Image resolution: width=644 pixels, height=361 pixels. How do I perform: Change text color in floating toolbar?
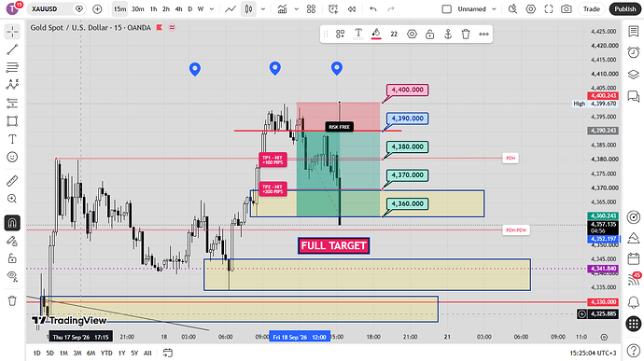(x=358, y=35)
